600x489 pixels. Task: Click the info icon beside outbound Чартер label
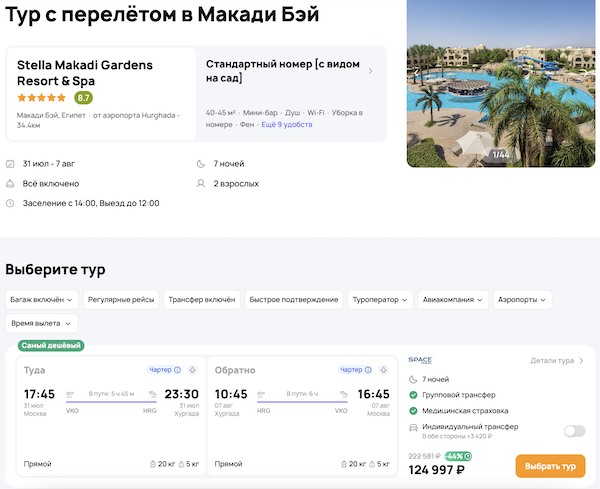pos(178,370)
